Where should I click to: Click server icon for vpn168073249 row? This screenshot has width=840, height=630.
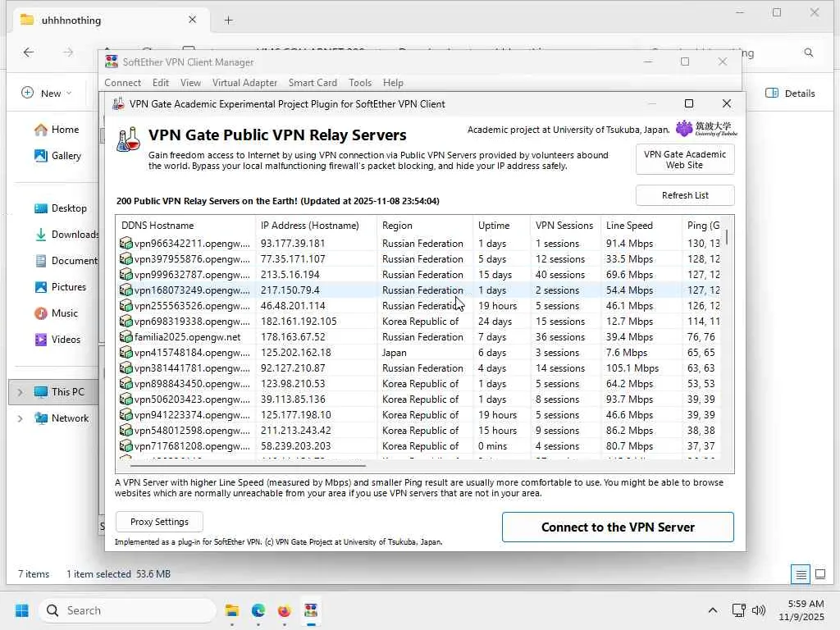click(126, 290)
